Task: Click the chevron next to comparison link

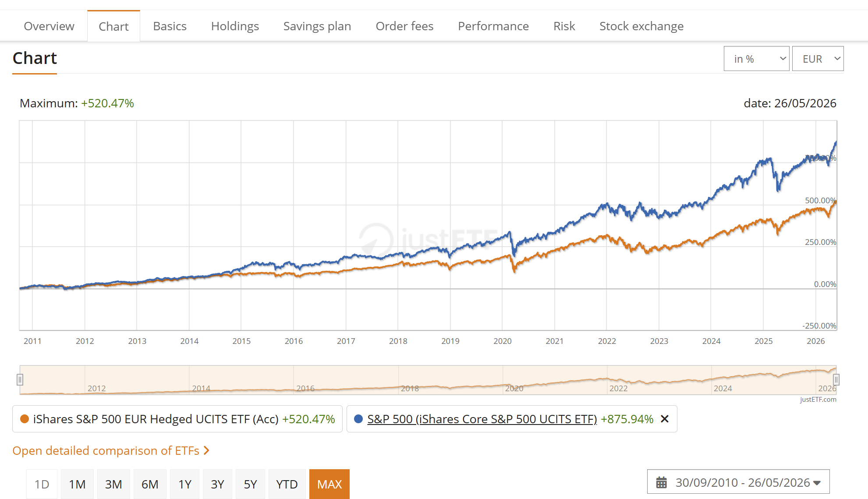Action: 207,451
